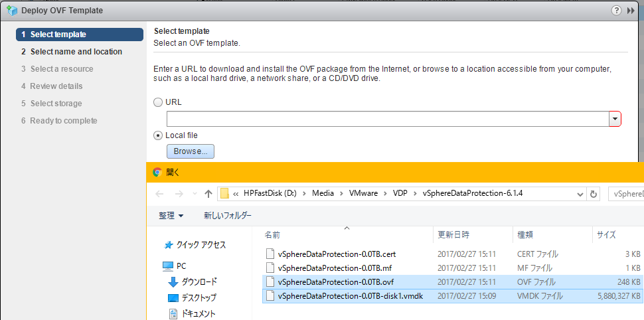
Task: Go to step 3 Select a resource
Action: [x=57, y=69]
